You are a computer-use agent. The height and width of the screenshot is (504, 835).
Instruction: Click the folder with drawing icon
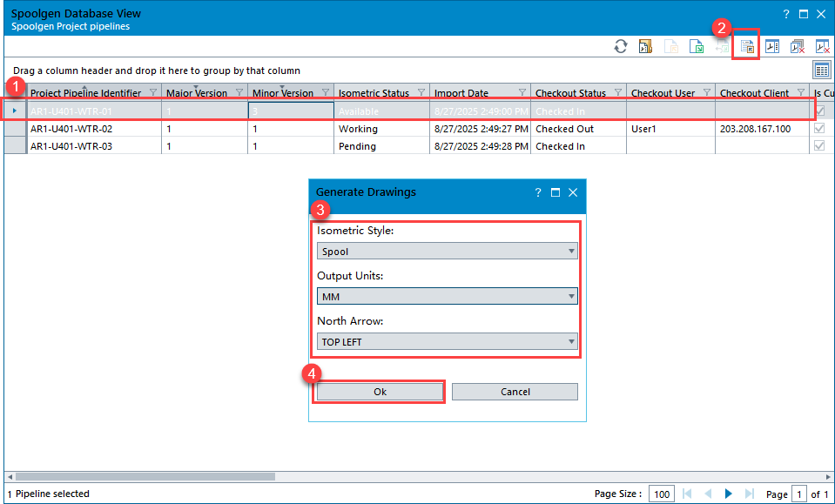click(x=646, y=47)
